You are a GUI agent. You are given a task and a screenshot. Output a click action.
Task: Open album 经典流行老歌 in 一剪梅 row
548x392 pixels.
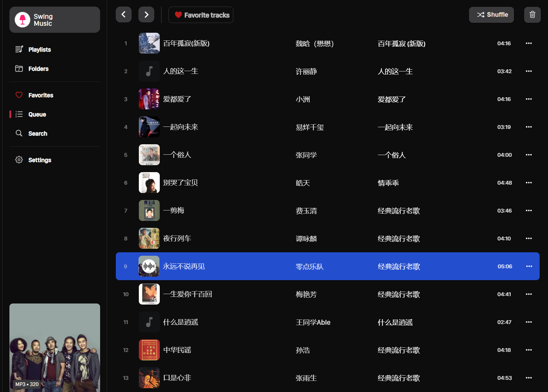coord(399,211)
